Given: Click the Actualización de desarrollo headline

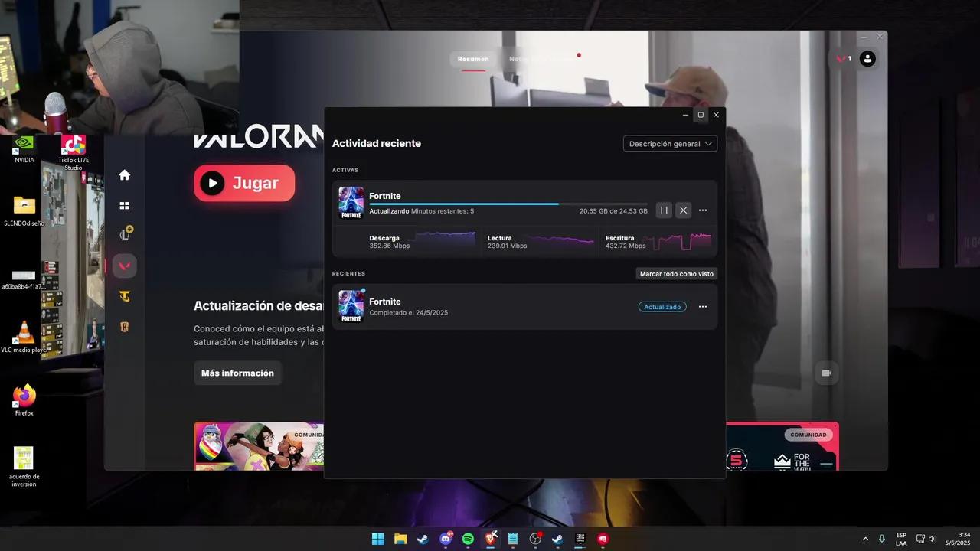Looking at the screenshot, I should pos(259,306).
